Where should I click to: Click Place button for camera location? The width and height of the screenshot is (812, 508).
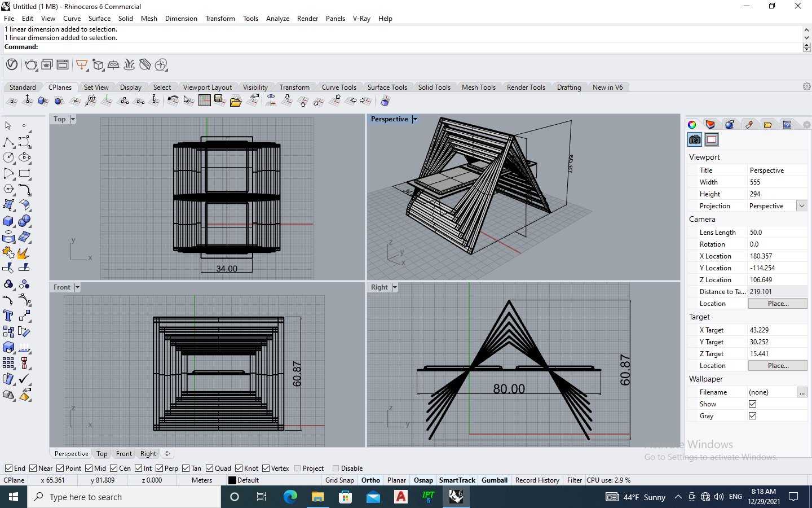point(778,304)
